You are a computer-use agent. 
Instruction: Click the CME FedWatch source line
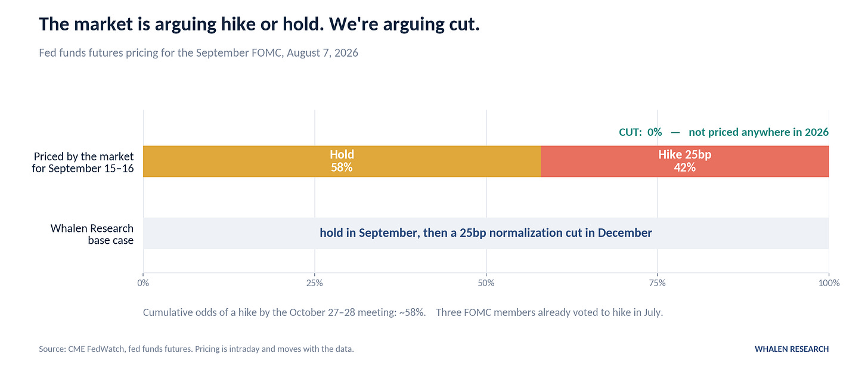click(196, 349)
